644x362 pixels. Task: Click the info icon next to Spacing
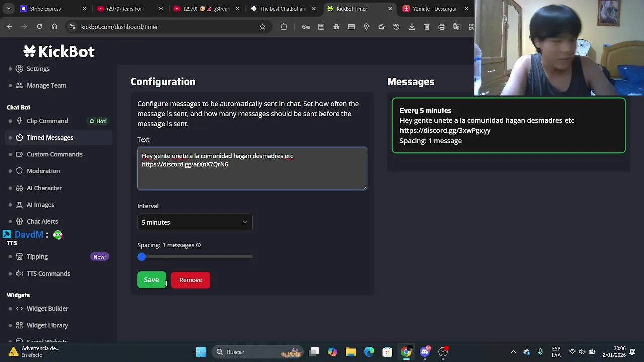click(198, 245)
